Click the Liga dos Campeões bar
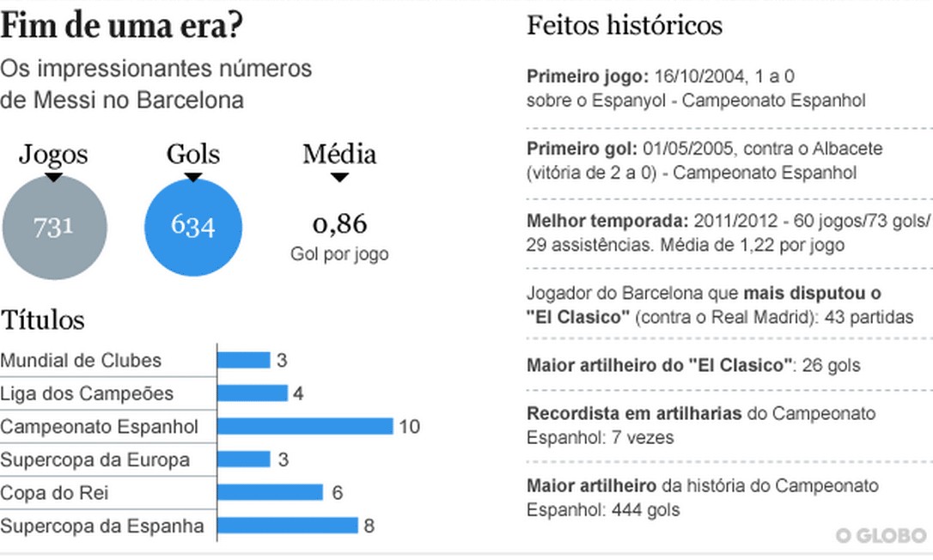Image resolution: width=933 pixels, height=560 pixels. click(252, 393)
